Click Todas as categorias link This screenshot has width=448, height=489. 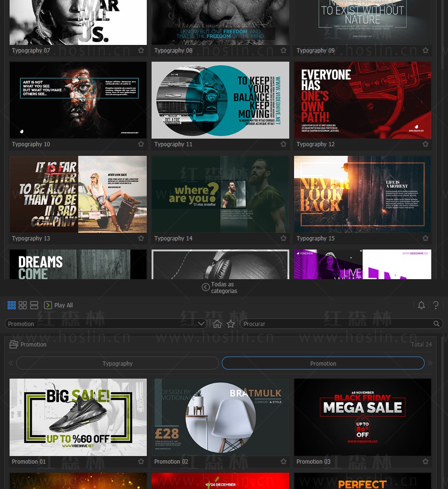[x=224, y=288]
